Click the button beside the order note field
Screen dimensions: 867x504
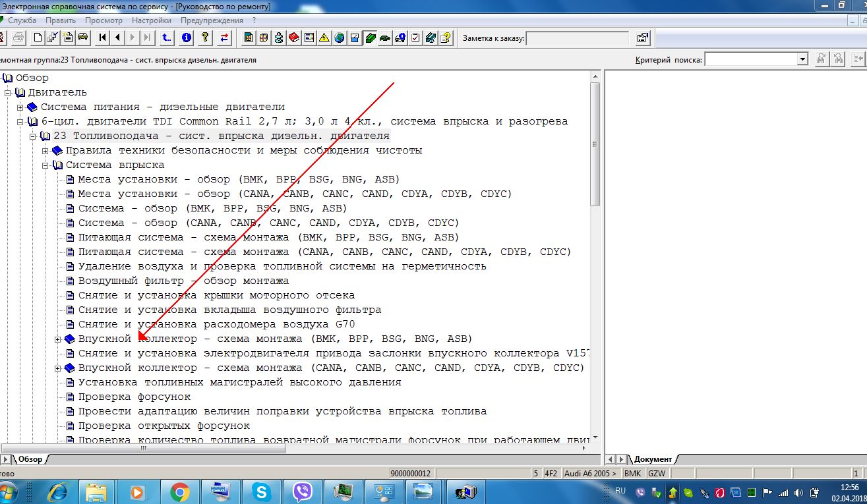click(643, 38)
